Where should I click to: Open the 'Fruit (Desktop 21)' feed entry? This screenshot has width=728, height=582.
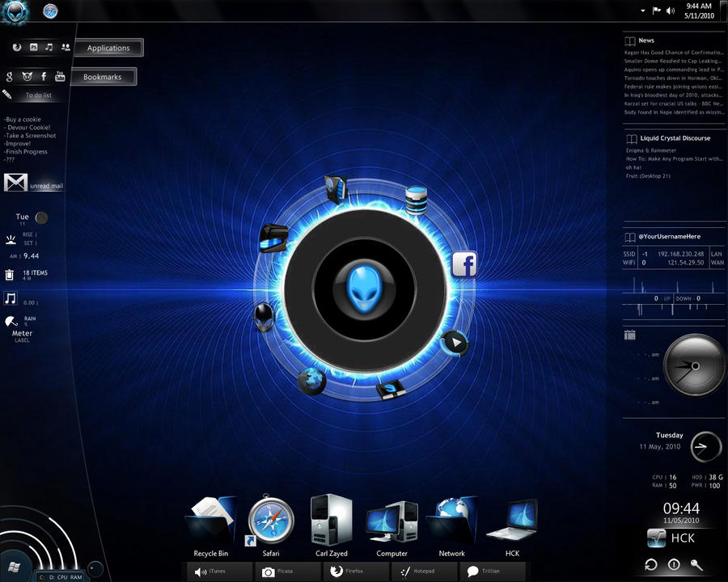coord(648,176)
